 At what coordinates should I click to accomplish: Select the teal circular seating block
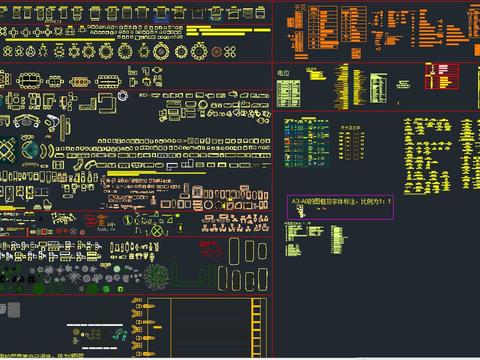pyautogui.click(x=31, y=150)
